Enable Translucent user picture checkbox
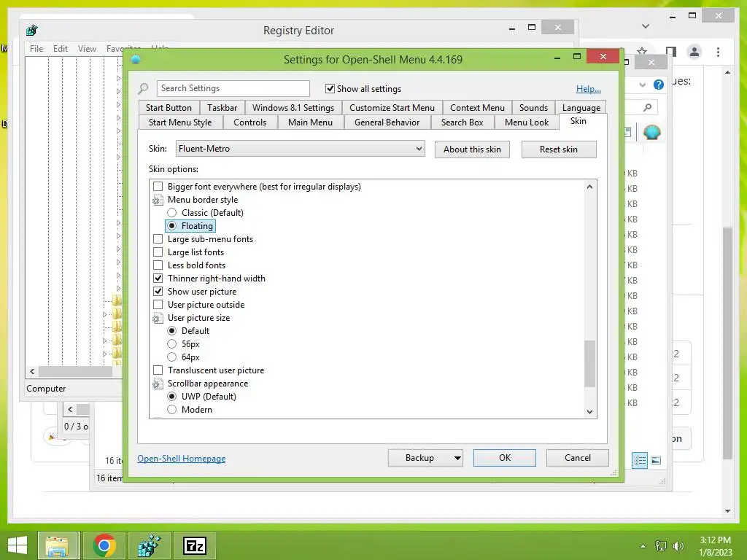The height and width of the screenshot is (560, 747). (x=158, y=370)
